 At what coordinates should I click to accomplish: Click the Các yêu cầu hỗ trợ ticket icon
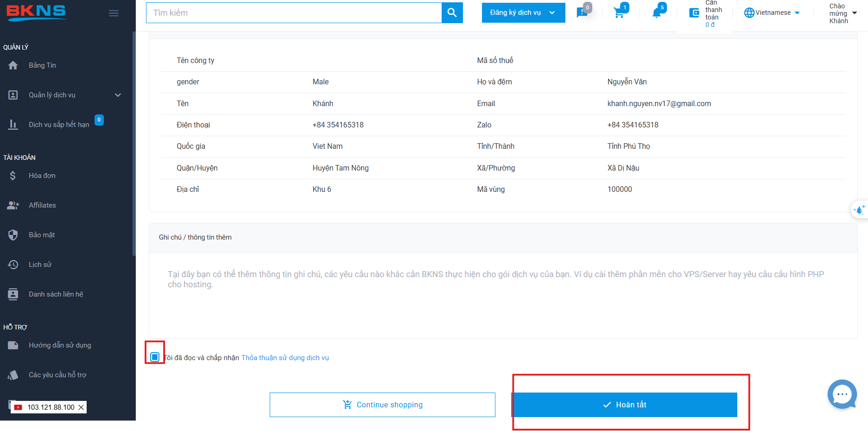(x=13, y=375)
